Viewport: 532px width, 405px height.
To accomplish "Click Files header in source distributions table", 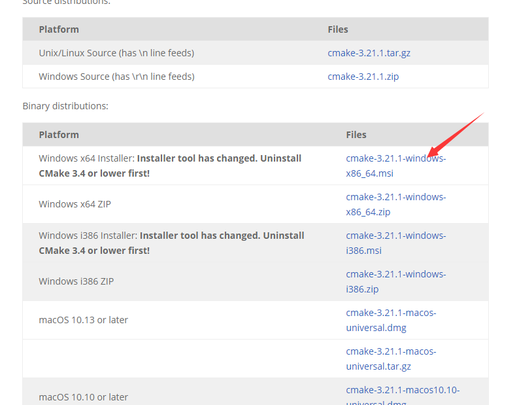I will pos(338,29).
